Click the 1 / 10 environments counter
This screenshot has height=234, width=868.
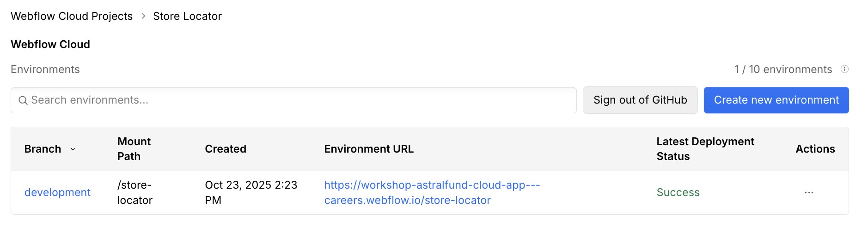[x=783, y=69]
